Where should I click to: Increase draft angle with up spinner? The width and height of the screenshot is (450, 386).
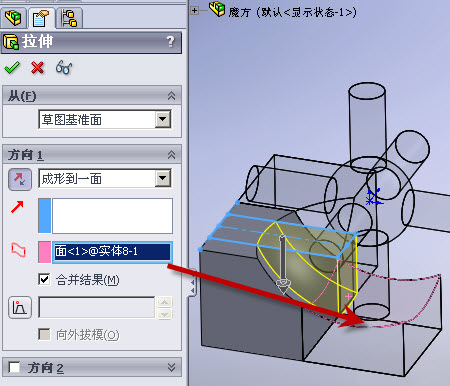[x=164, y=302]
